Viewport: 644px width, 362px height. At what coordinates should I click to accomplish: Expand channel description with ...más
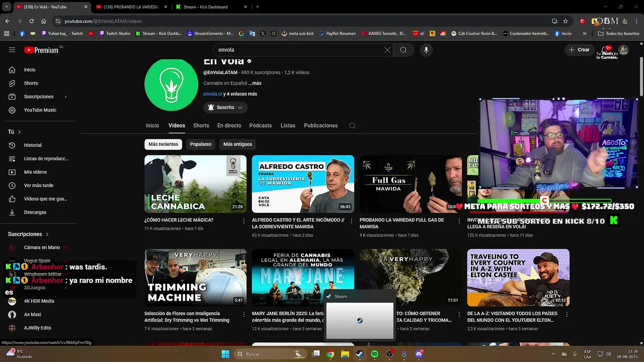[x=255, y=83]
